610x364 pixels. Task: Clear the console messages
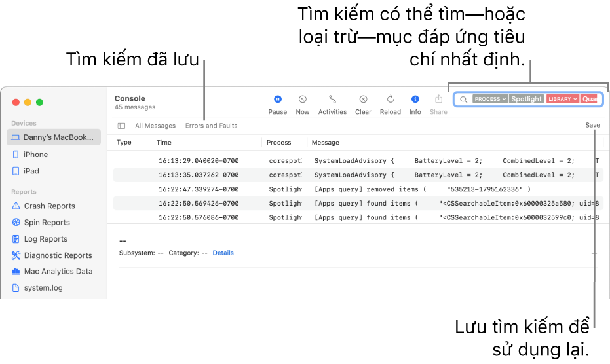[363, 105]
